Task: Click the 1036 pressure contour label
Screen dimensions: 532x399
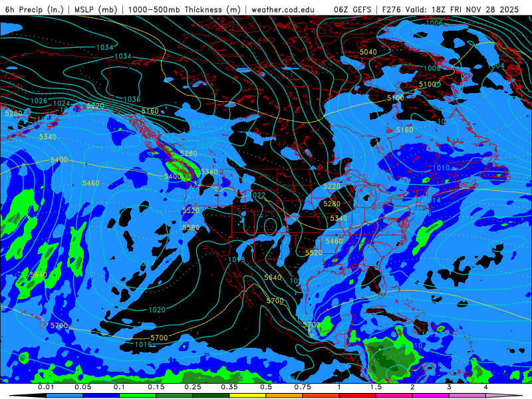Action: click(x=132, y=99)
